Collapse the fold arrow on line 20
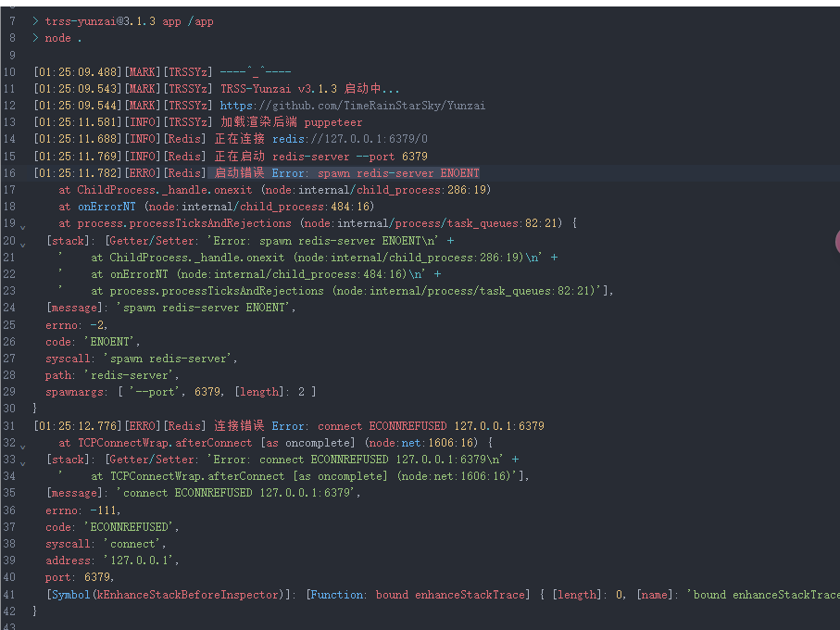Viewport: 840px width, 630px height. [23, 245]
